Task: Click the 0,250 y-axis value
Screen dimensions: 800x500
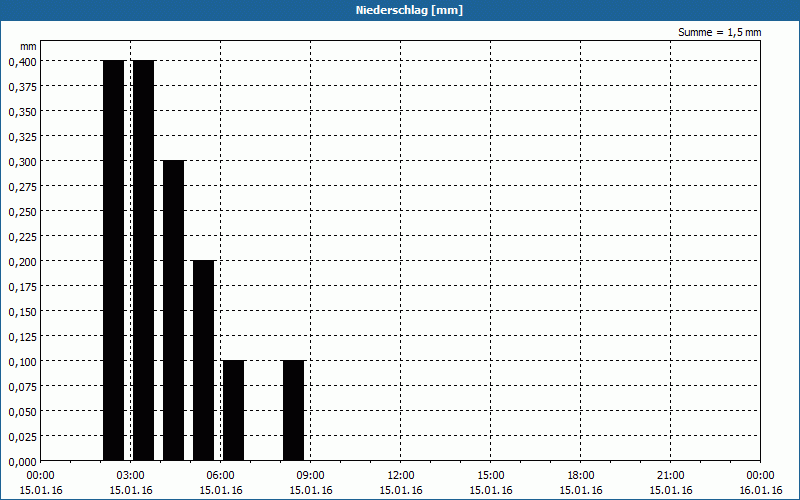Action: (22, 212)
